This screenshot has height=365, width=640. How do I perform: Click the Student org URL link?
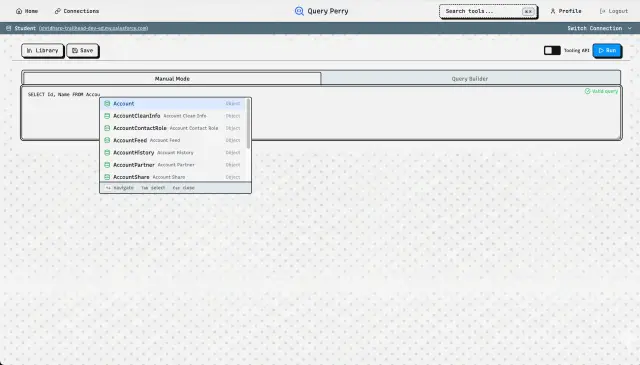pos(93,28)
